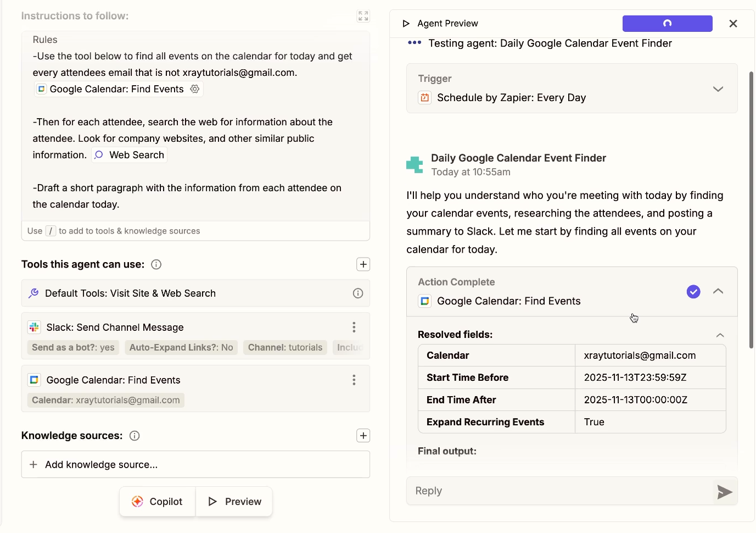Viewport: 756px width, 533px height.
Task: Click the 'Channel: tutorials' tag
Action: point(285,348)
